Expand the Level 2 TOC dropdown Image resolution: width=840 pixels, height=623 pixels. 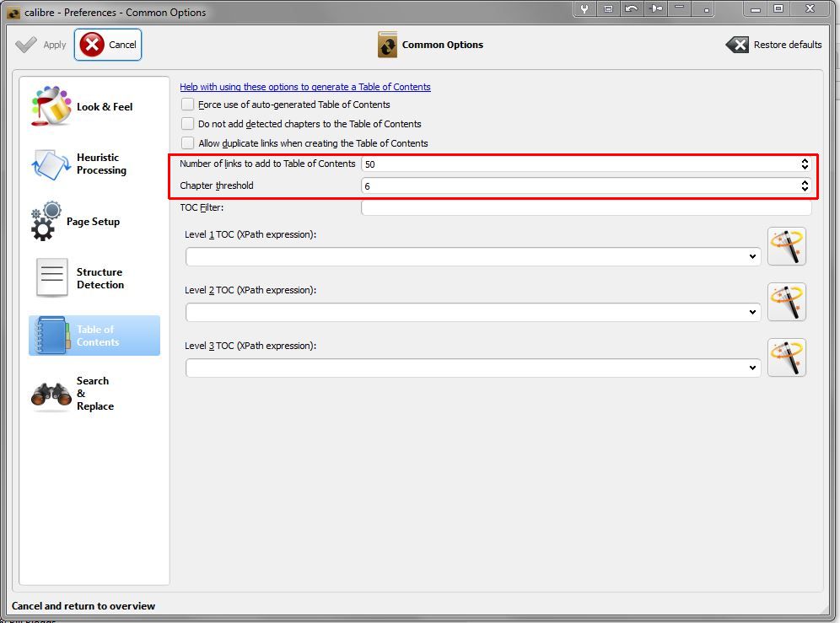point(752,312)
